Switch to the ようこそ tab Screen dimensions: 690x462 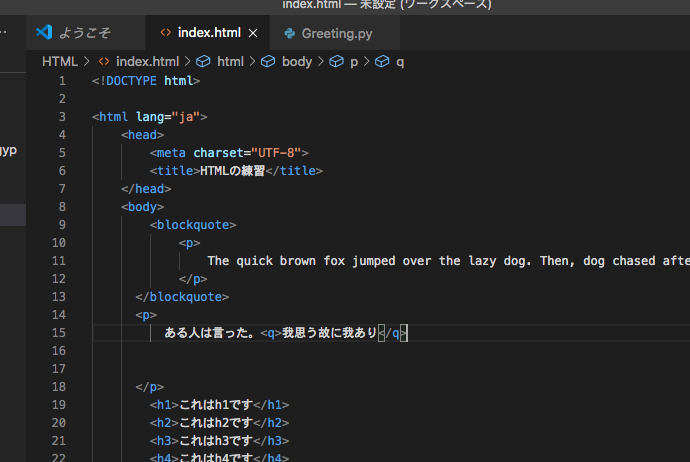[x=86, y=33]
